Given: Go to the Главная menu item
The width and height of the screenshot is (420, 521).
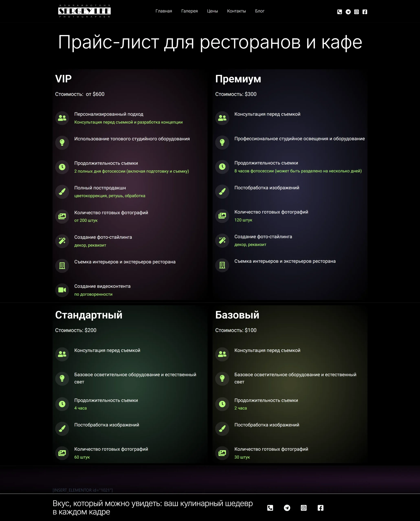Looking at the screenshot, I should click(164, 11).
